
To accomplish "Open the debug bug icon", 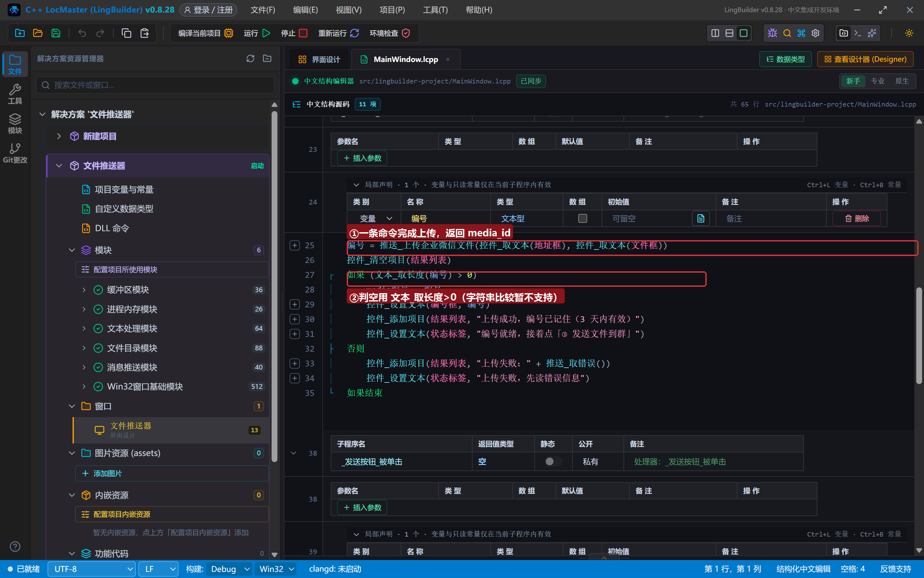I will point(772,33).
